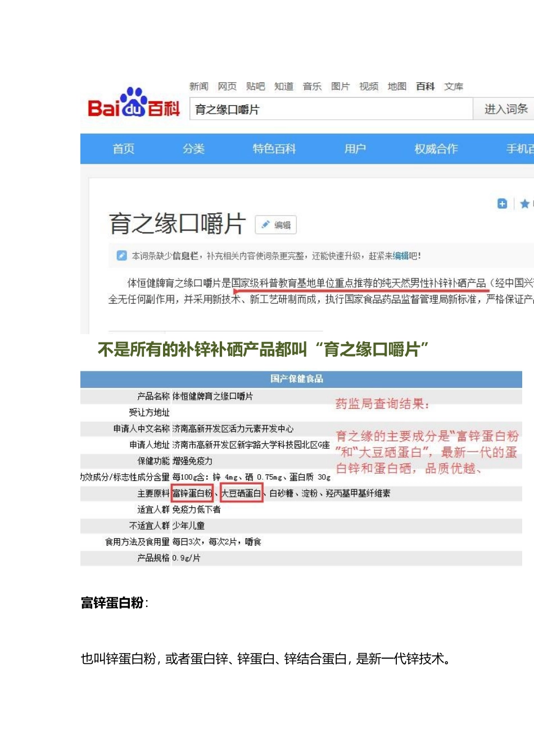Screen dimensions: 534x756
Task: Click the 编辑 button next to title
Action: click(276, 225)
